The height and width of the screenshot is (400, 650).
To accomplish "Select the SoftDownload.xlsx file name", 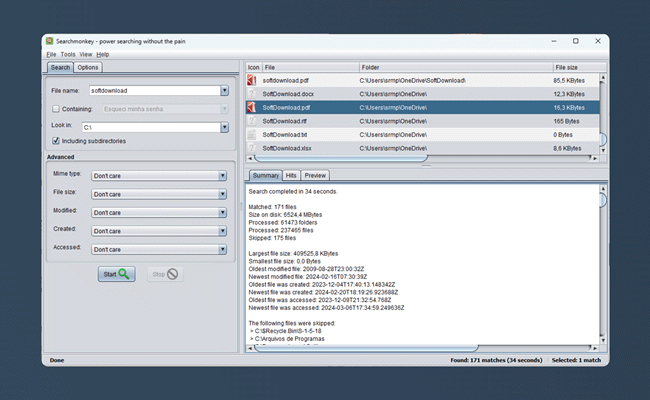I will [287, 148].
